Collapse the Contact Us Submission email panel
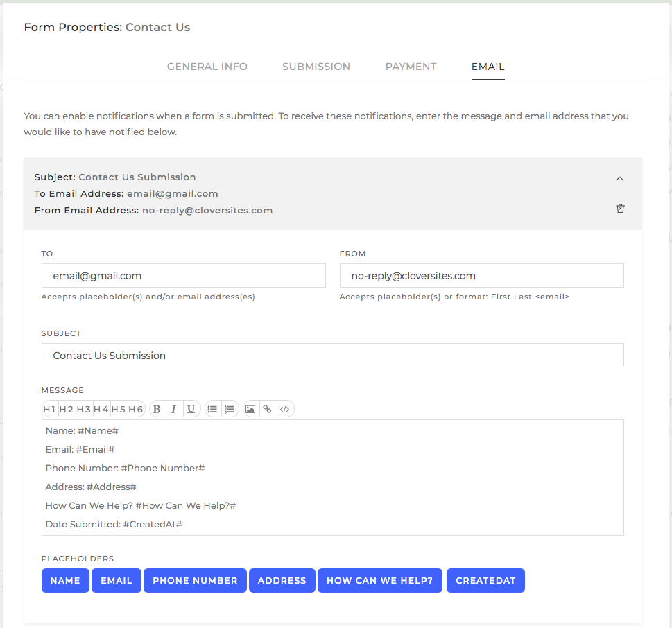The height and width of the screenshot is (628, 672). 619,177
